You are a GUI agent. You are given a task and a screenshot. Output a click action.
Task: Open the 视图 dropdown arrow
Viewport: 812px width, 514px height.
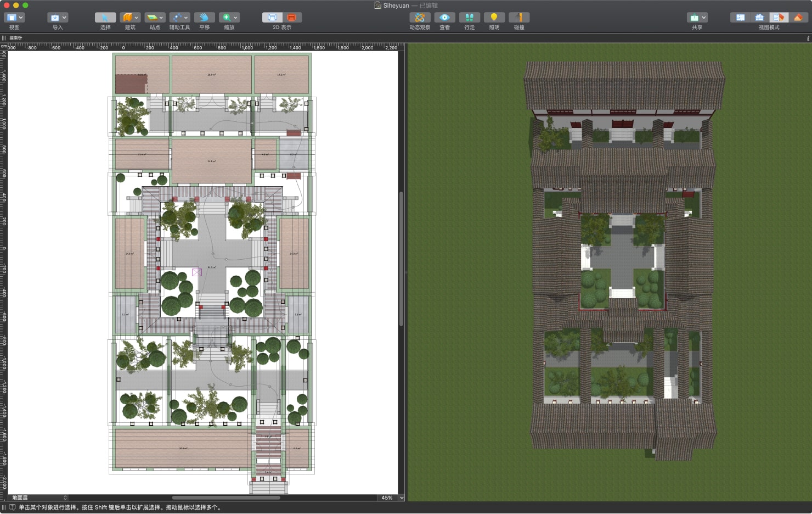click(x=21, y=18)
